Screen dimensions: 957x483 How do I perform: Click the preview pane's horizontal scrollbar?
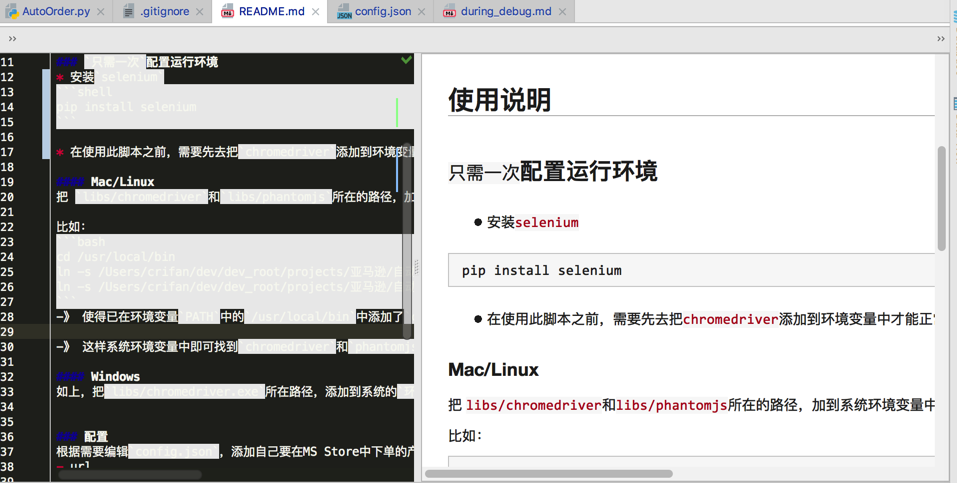pos(549,474)
